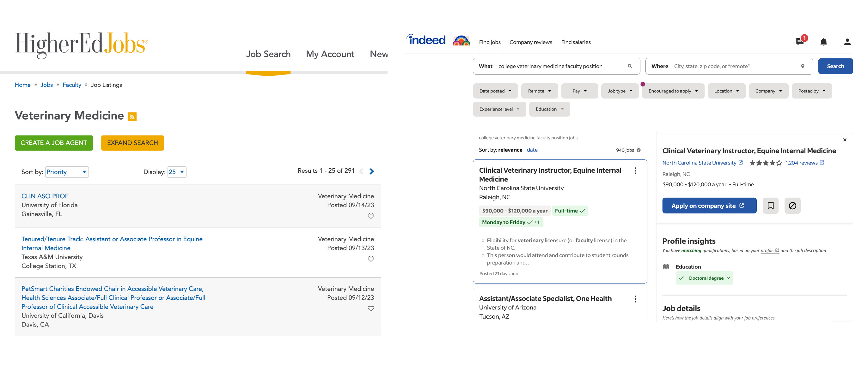Open Indeed messages icon with notification badge
This screenshot has width=868, height=365.
pos(800,42)
